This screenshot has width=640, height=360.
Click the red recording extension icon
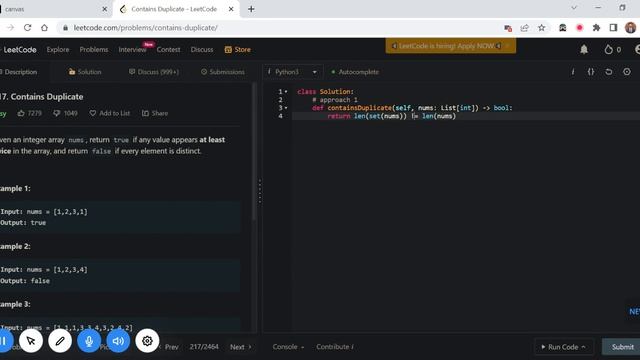579,28
